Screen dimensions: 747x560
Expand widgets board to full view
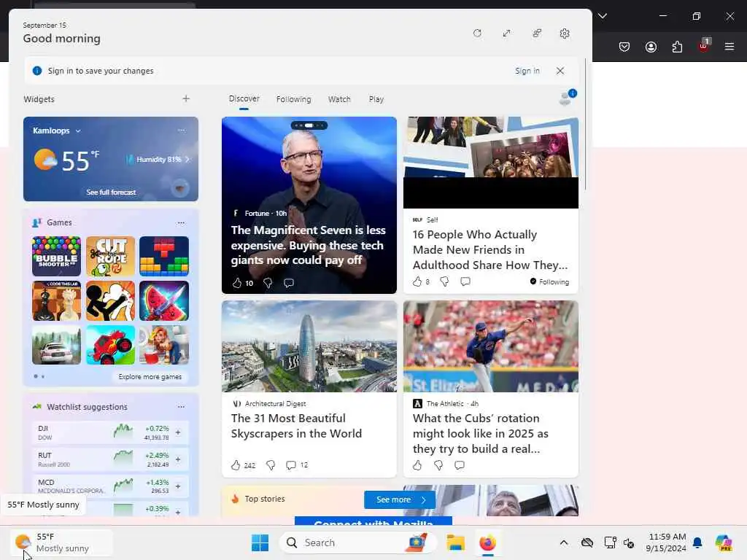coord(506,34)
